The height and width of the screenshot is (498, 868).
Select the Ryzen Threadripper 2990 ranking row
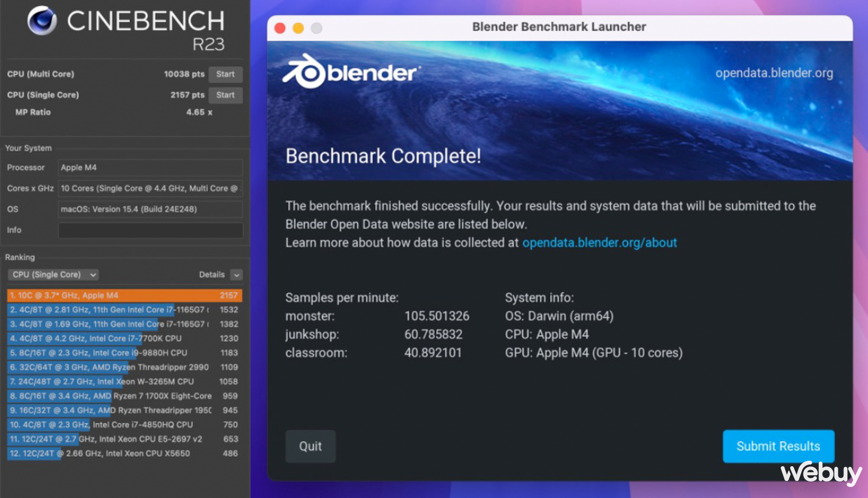point(125,367)
